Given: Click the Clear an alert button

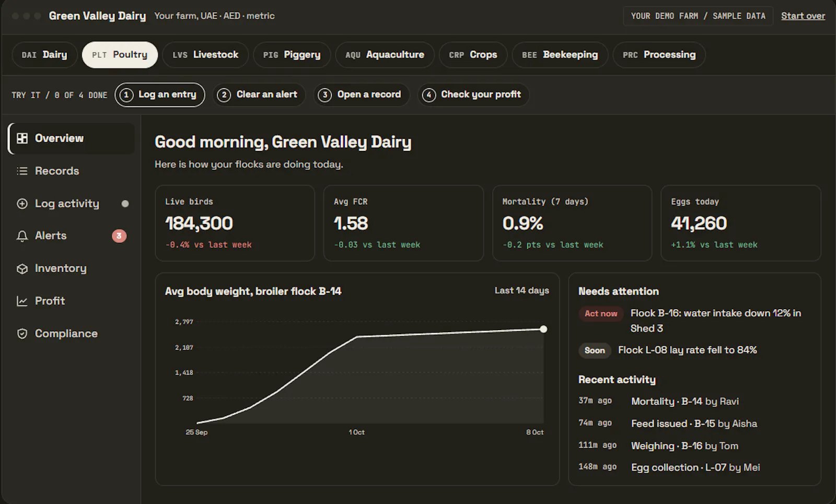Looking at the screenshot, I should 259,95.
